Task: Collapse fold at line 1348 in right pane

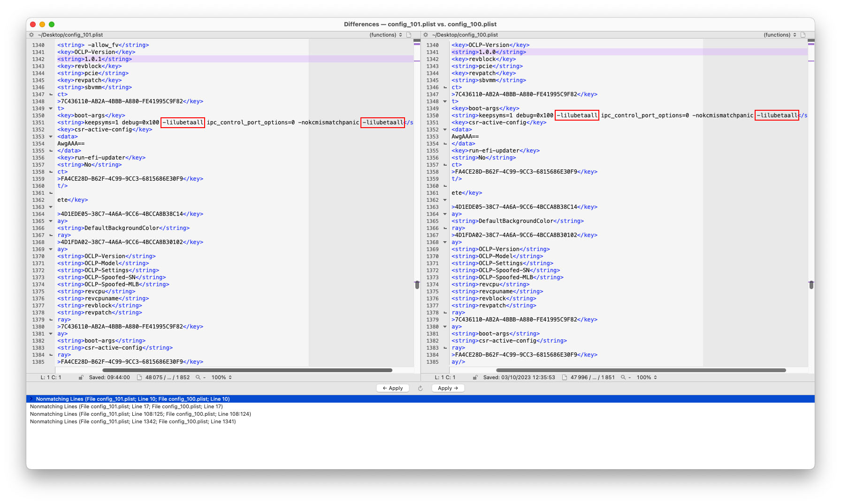Action: pyautogui.click(x=445, y=101)
